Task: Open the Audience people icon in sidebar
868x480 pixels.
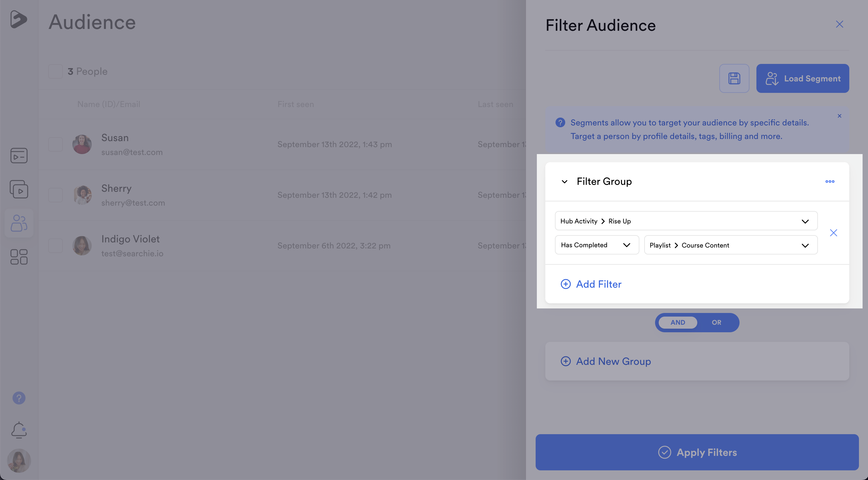Action: (19, 223)
